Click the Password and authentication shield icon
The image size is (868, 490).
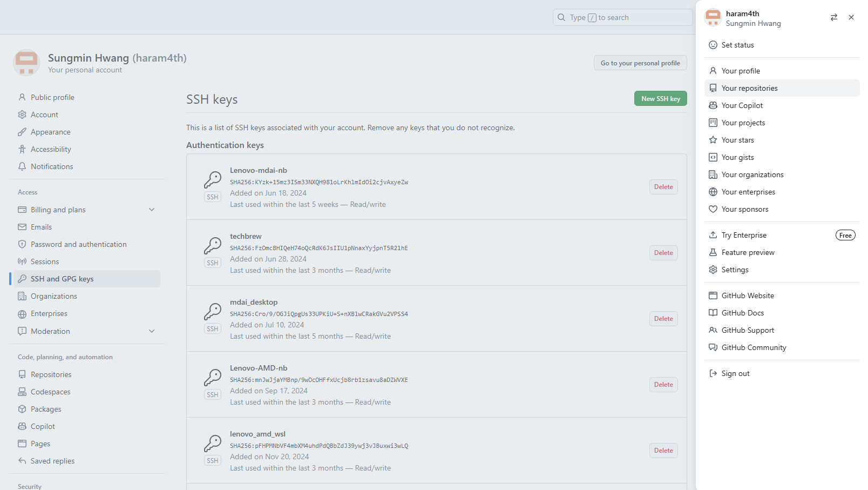(22, 244)
